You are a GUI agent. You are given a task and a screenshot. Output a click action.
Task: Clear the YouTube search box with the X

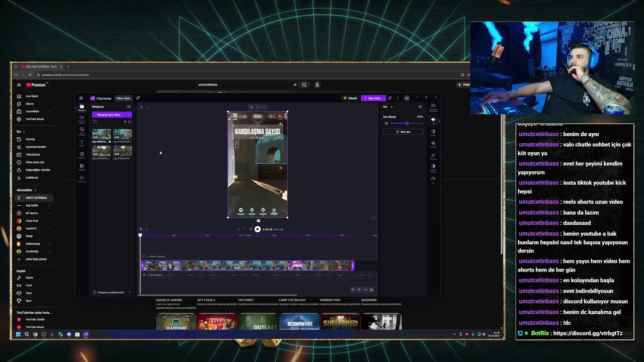click(295, 85)
